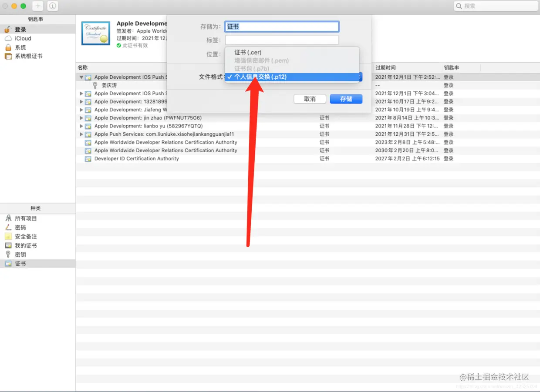
Task: Choose 个人信息交换 (.p12) format option
Action: click(292, 77)
